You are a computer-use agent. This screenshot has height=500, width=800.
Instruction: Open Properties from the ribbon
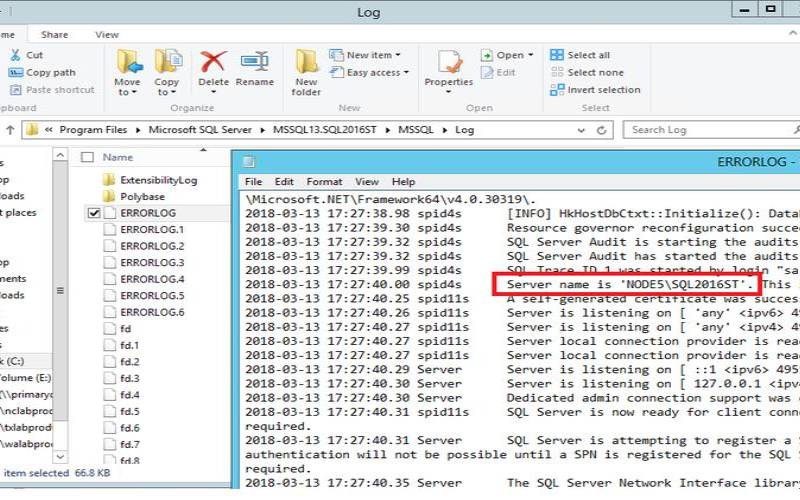pyautogui.click(x=448, y=64)
